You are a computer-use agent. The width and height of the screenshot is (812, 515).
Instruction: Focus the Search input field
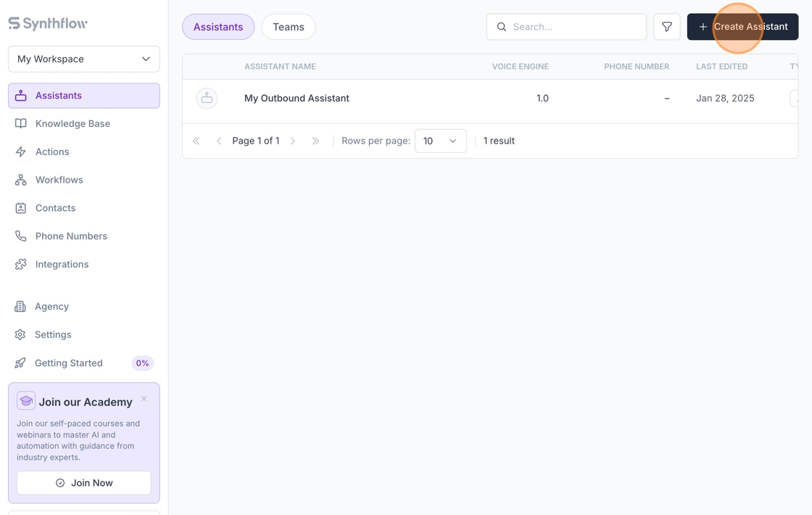566,27
